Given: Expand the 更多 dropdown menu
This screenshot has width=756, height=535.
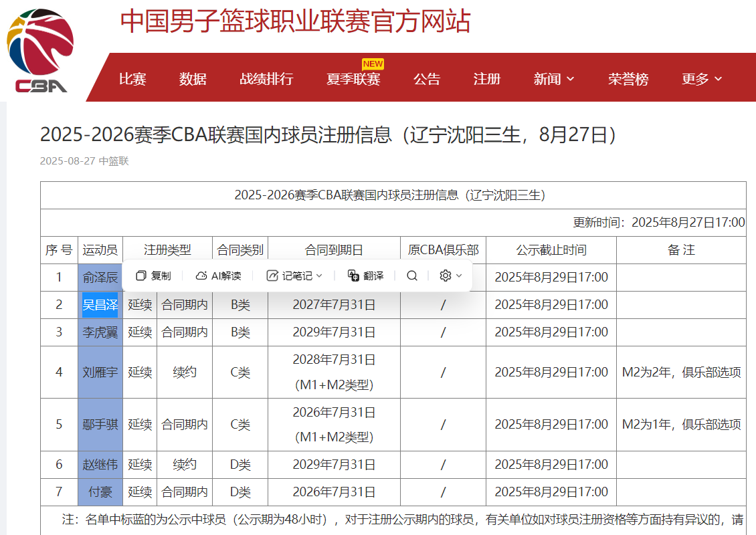Looking at the screenshot, I should tap(701, 78).
